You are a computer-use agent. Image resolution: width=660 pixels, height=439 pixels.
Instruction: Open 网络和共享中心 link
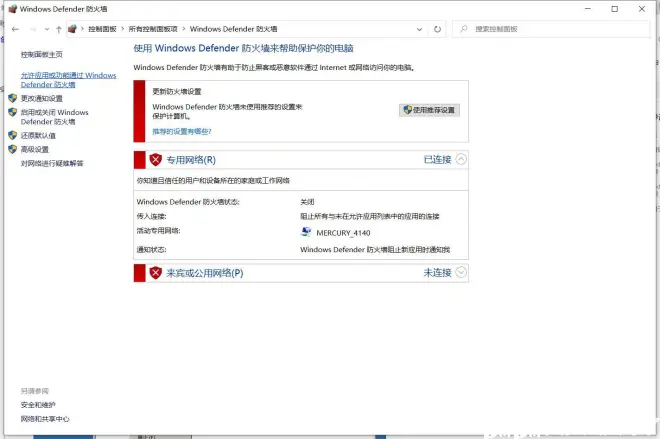[x=45, y=419]
